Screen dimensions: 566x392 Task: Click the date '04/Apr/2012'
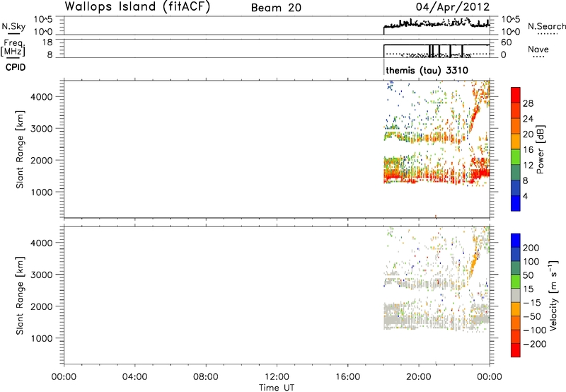click(453, 7)
